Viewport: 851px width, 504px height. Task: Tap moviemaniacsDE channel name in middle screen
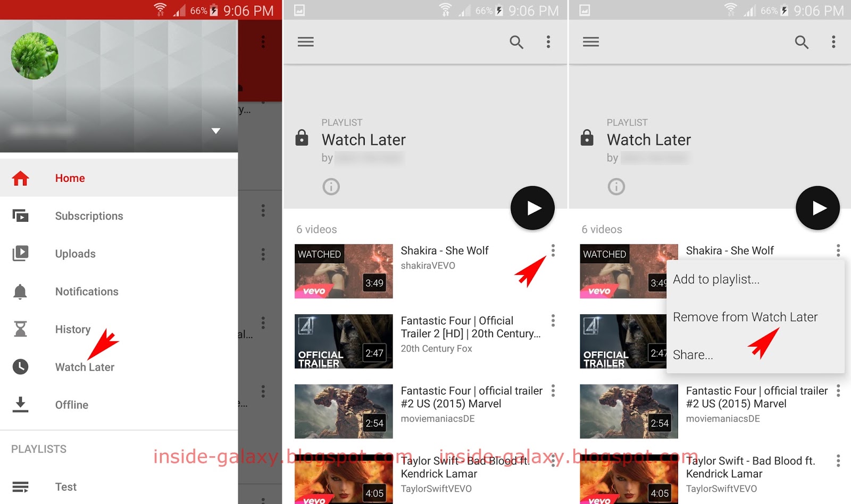438,418
